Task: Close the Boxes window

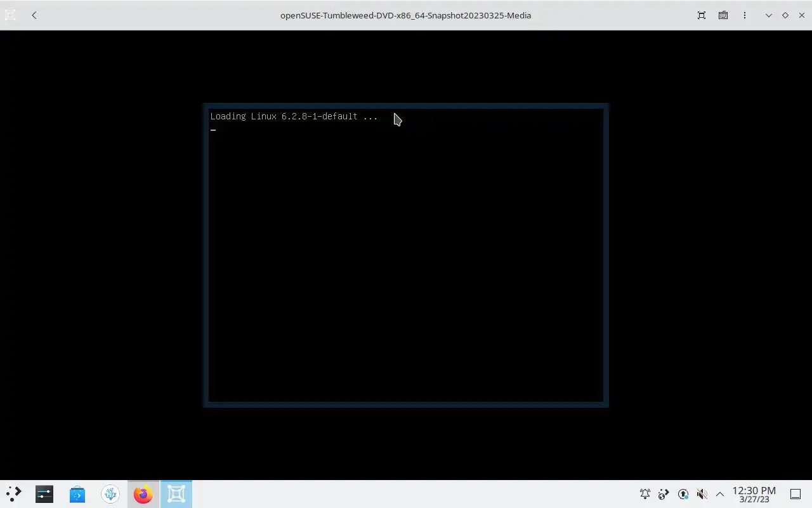Action: (802, 15)
